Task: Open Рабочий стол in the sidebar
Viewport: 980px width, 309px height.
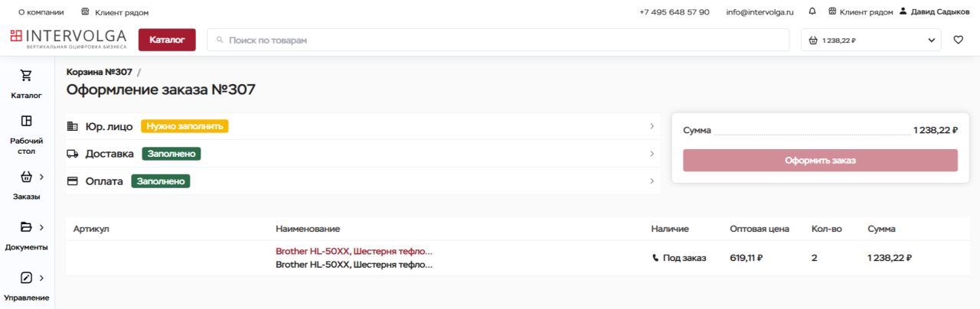Action: coord(26,121)
